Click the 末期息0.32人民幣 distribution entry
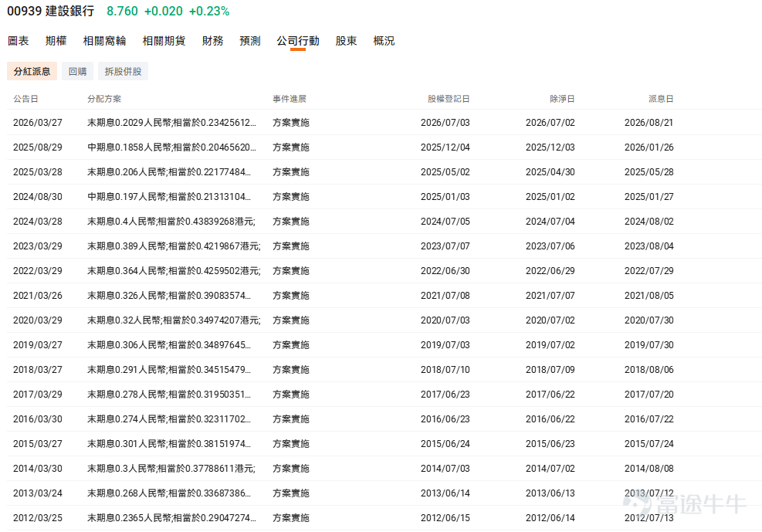Viewport: 762px width, 532px height. click(x=174, y=320)
